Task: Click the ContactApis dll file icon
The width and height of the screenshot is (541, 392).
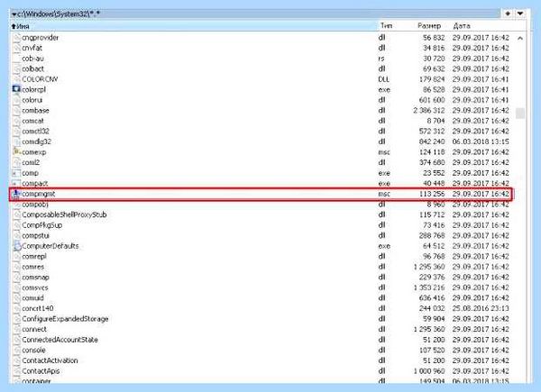Action: coord(16,371)
